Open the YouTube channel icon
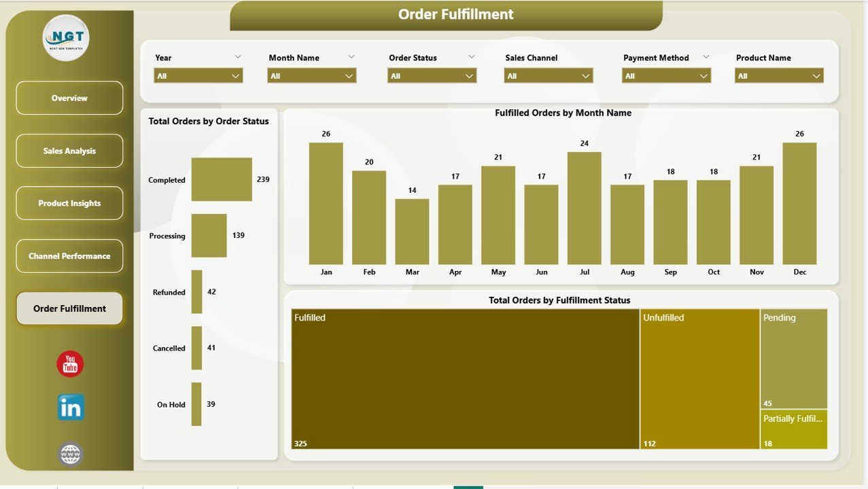Image resolution: width=868 pixels, height=489 pixels. point(69,364)
